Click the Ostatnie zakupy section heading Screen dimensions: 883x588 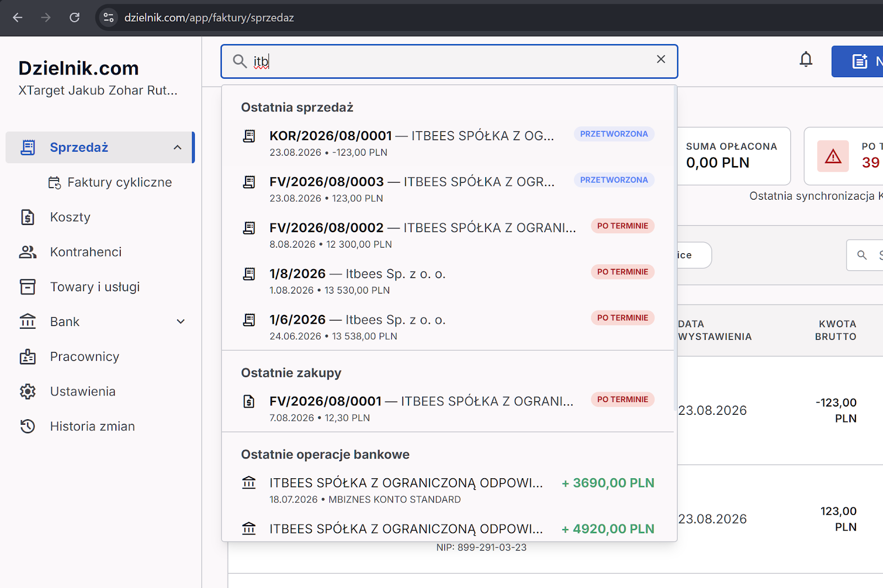(291, 373)
